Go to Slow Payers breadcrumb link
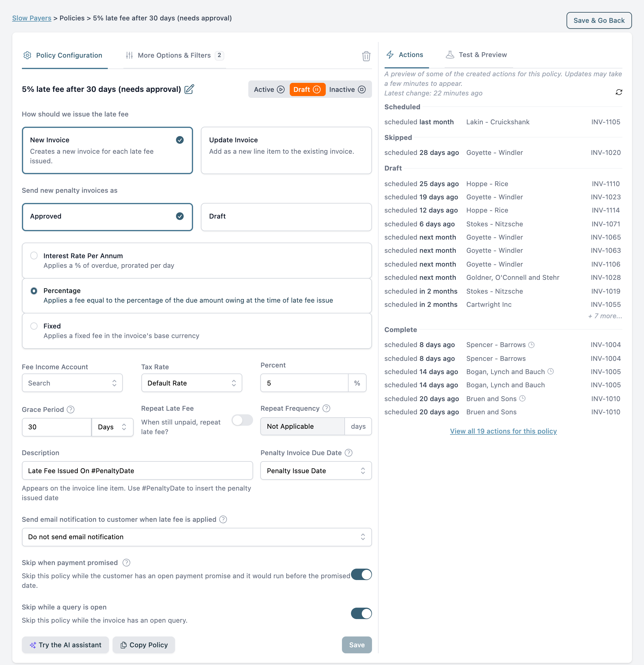Image resolution: width=644 pixels, height=665 pixels. point(32,18)
